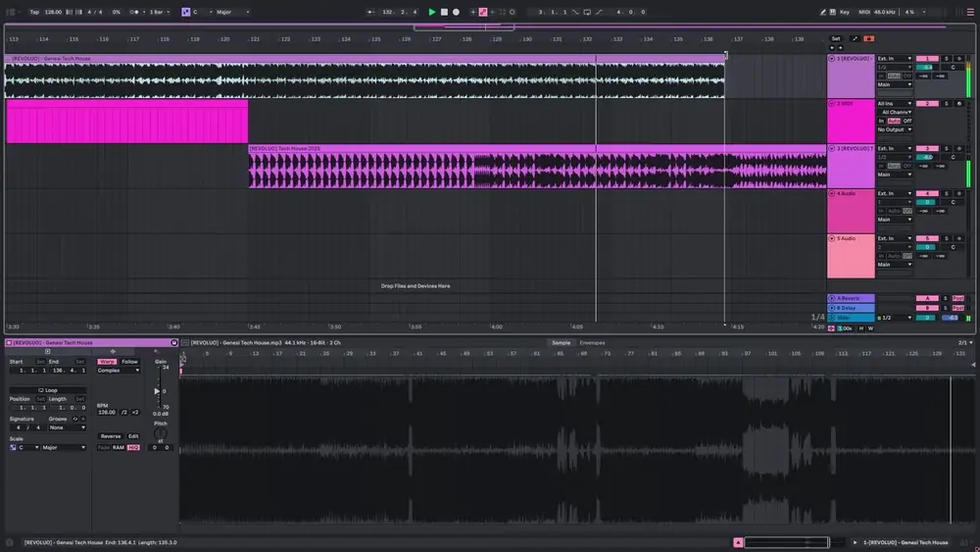Image resolution: width=980 pixels, height=552 pixels.
Task: Open the Complex warp mode dropdown
Action: (x=119, y=371)
